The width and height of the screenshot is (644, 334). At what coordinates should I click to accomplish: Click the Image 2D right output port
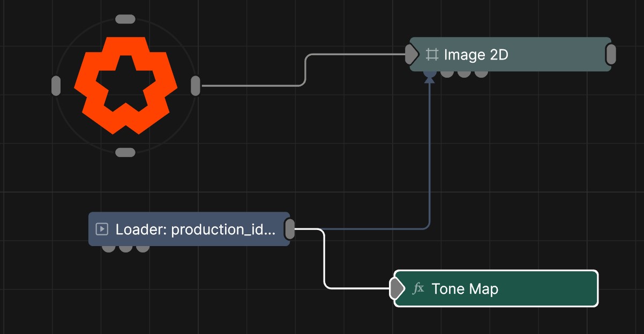[610, 54]
